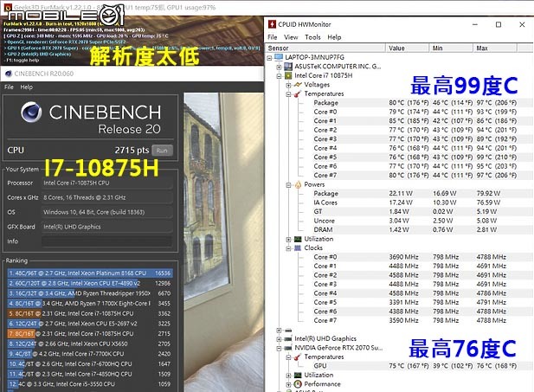Screen dimensions: 534x392
Task: Click the HWMonitor app icon in title bar
Action: [272, 24]
